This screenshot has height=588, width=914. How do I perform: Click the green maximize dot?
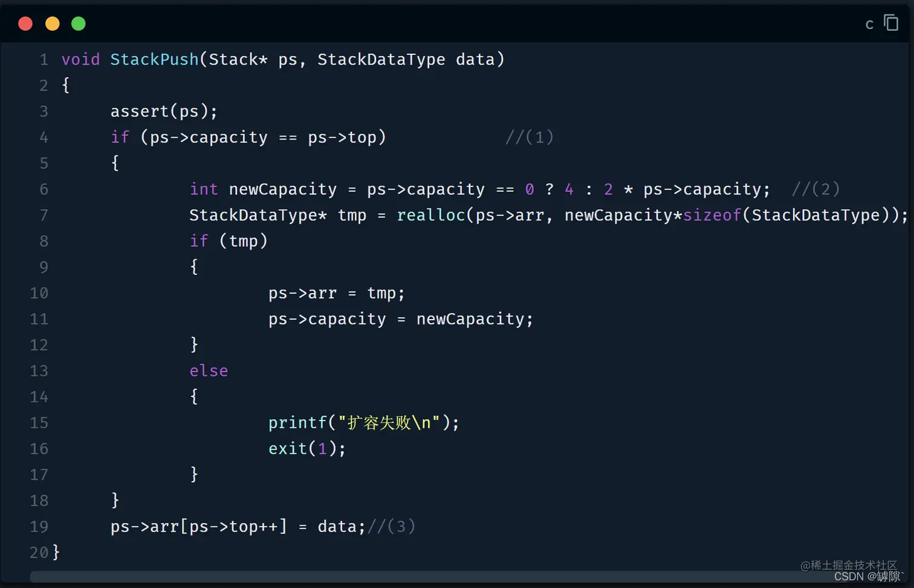(x=79, y=24)
